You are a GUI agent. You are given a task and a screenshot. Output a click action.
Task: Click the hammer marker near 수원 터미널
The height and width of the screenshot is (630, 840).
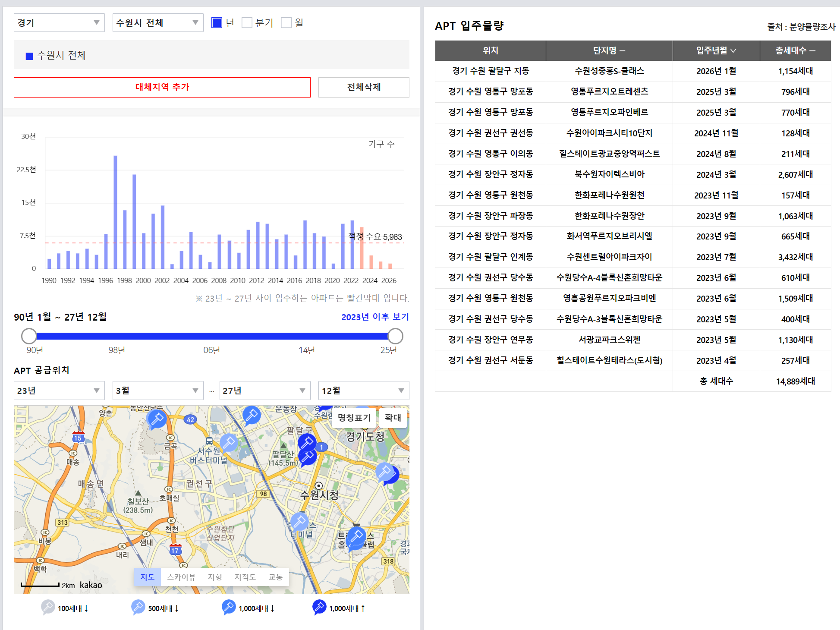(x=299, y=522)
